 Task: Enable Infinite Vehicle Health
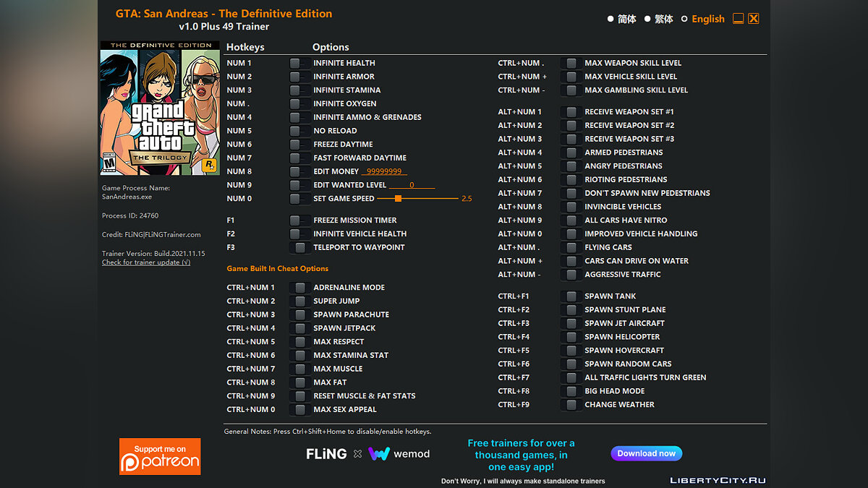(299, 234)
